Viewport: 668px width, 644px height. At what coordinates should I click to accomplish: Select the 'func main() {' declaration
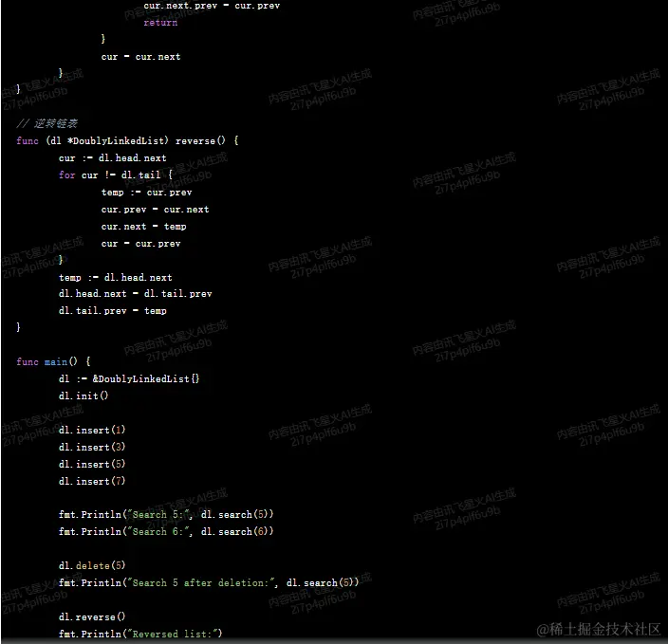(53, 361)
